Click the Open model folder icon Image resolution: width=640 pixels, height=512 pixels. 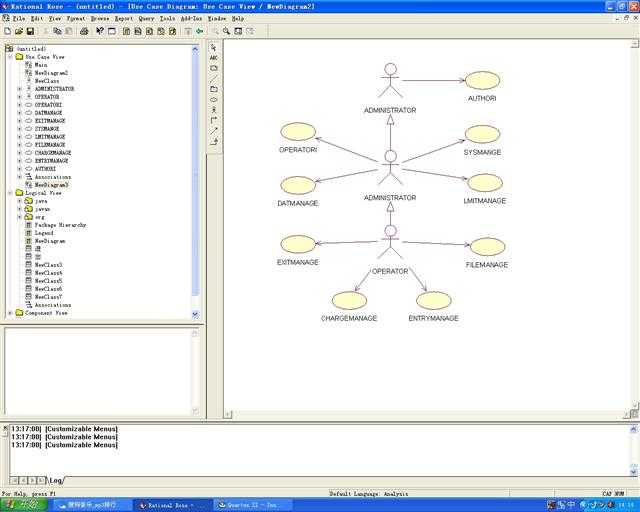click(18, 31)
